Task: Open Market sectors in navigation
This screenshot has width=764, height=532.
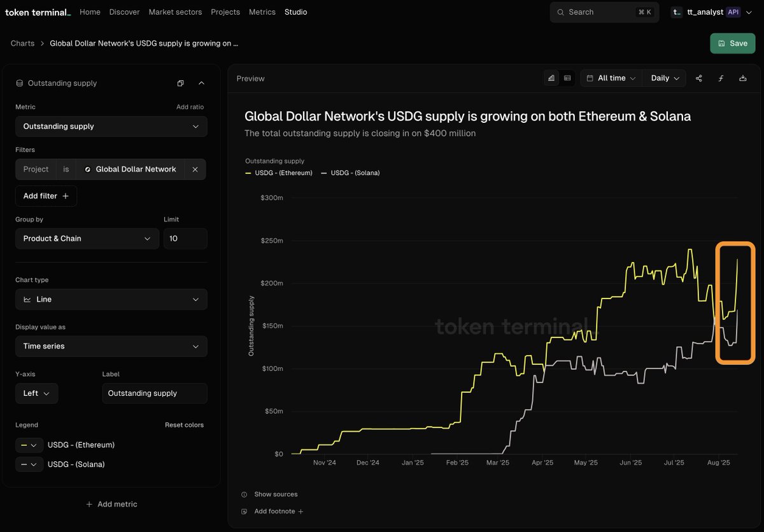Action: click(175, 12)
